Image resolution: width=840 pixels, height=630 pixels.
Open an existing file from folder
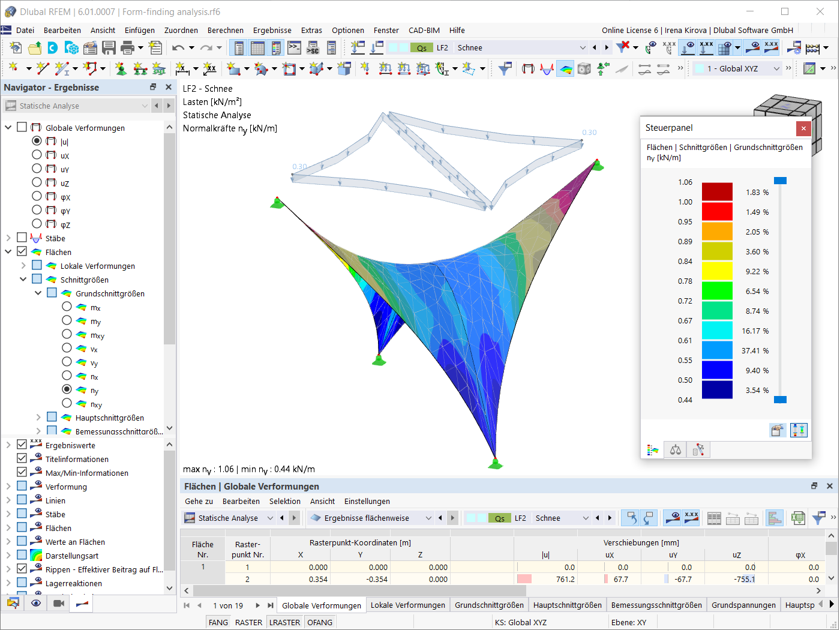pos(35,48)
